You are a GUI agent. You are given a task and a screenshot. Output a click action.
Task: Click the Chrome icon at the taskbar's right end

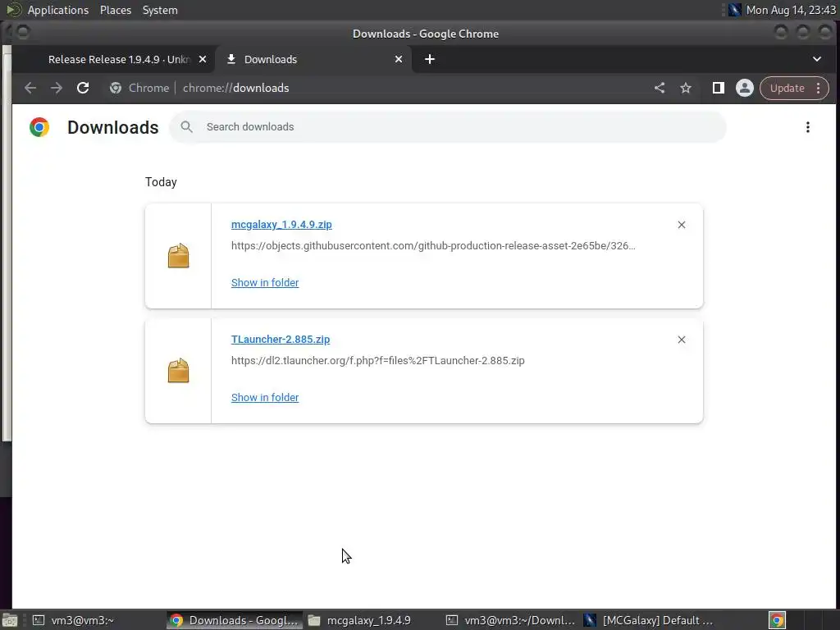[778, 620]
